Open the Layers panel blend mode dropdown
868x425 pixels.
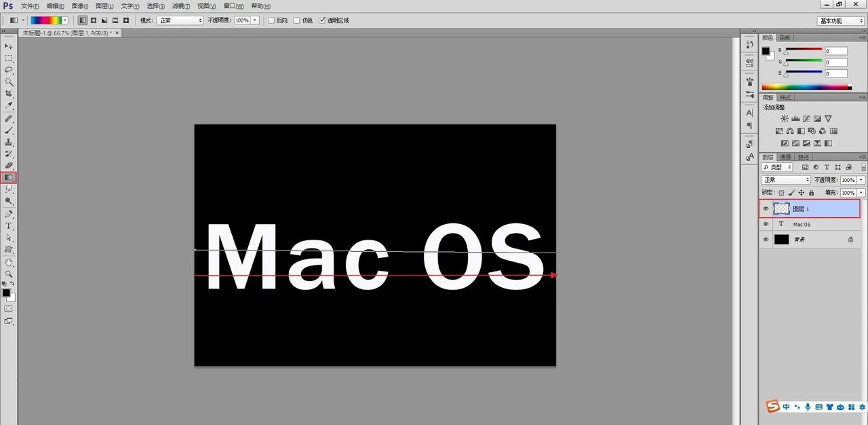786,180
